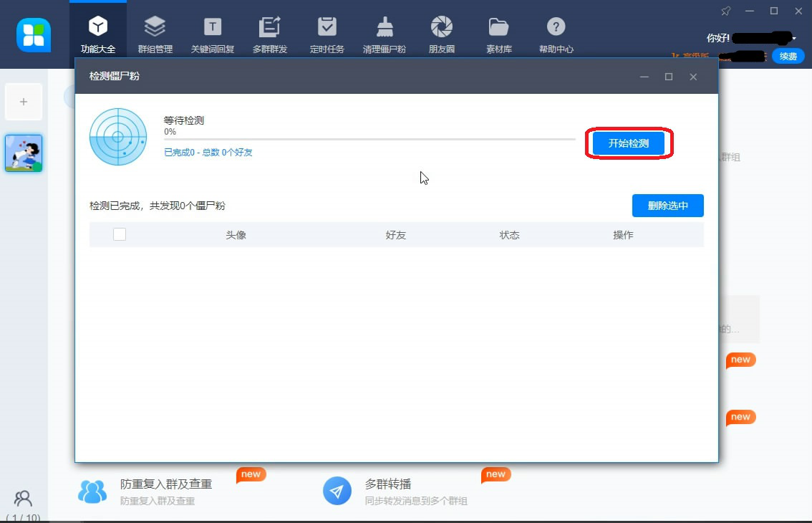The height and width of the screenshot is (523, 812).
Task: Toggle the select-all checkbox in table header
Action: pyautogui.click(x=120, y=234)
